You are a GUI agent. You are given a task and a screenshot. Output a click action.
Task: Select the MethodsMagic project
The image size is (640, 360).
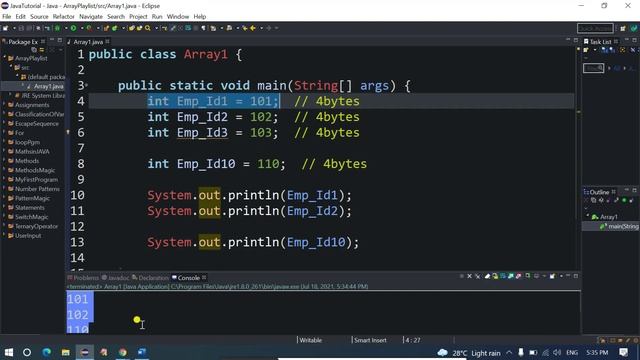tap(35, 170)
